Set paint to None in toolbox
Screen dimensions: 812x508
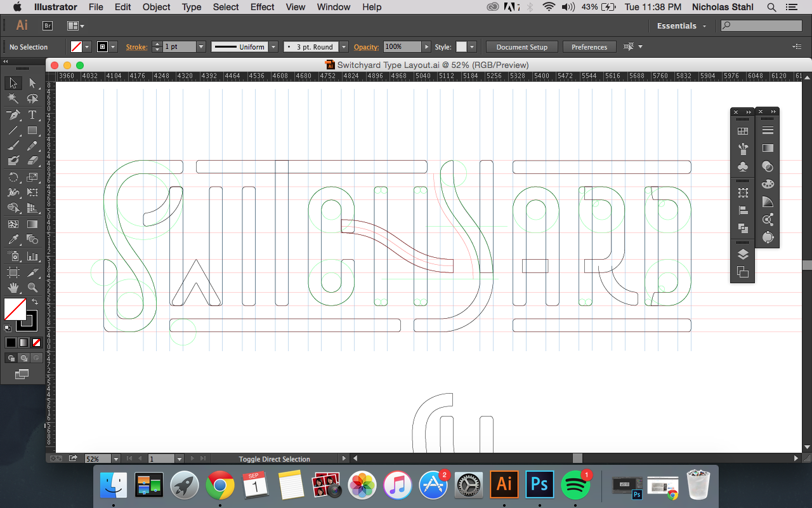pyautogui.click(x=36, y=343)
